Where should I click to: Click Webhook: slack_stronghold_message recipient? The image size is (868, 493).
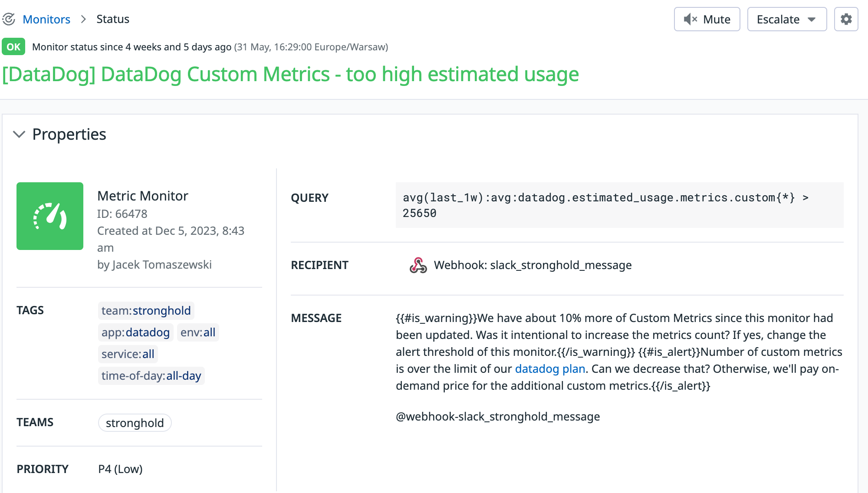pos(533,265)
